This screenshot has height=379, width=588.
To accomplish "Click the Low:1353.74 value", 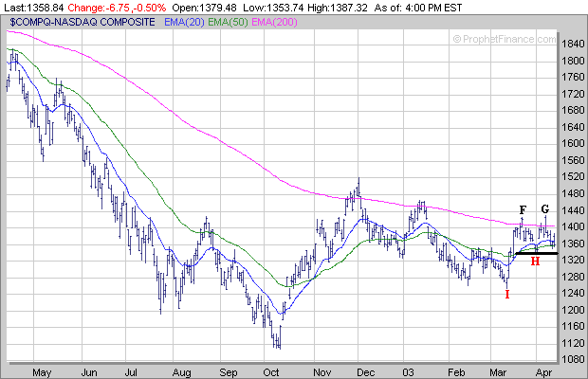I will [x=273, y=8].
